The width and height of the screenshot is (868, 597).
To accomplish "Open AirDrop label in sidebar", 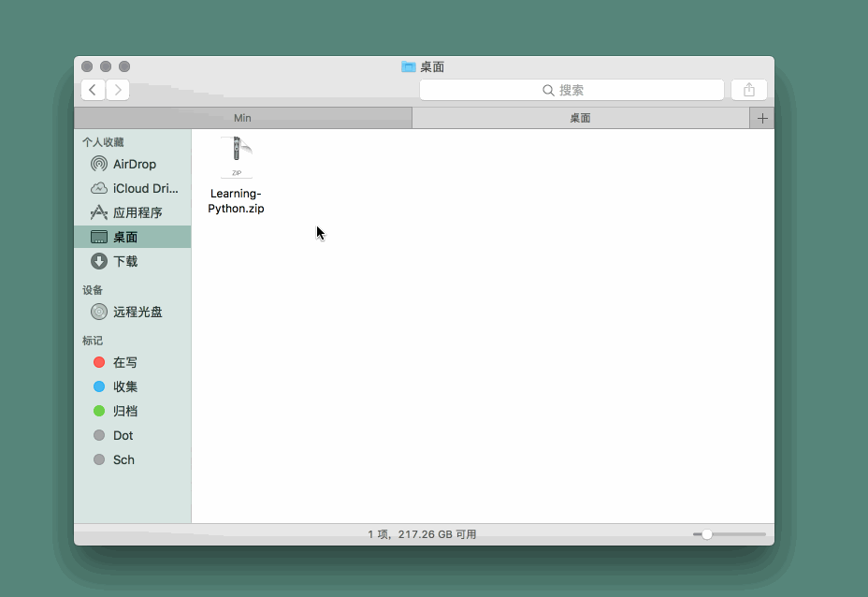I will [135, 164].
